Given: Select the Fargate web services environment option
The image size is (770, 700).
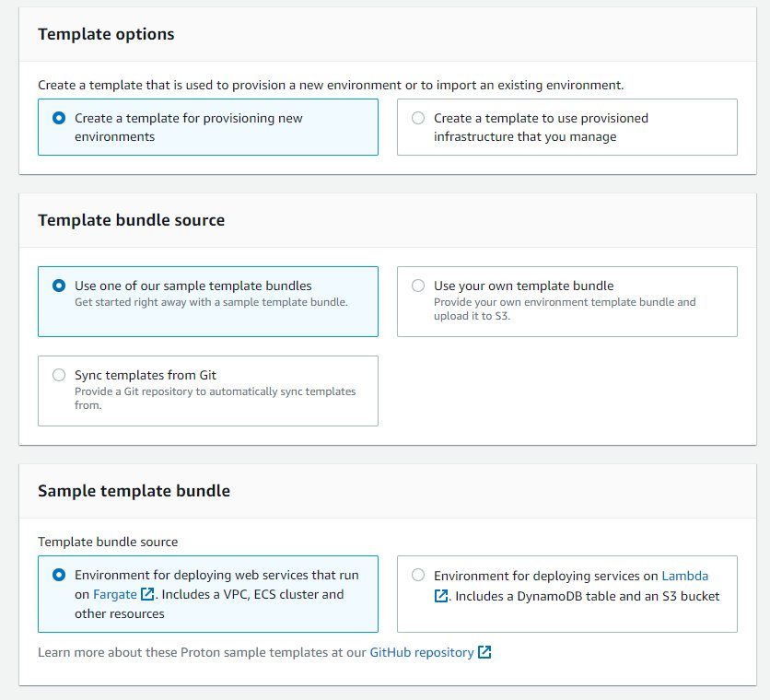Looking at the screenshot, I should point(56,575).
